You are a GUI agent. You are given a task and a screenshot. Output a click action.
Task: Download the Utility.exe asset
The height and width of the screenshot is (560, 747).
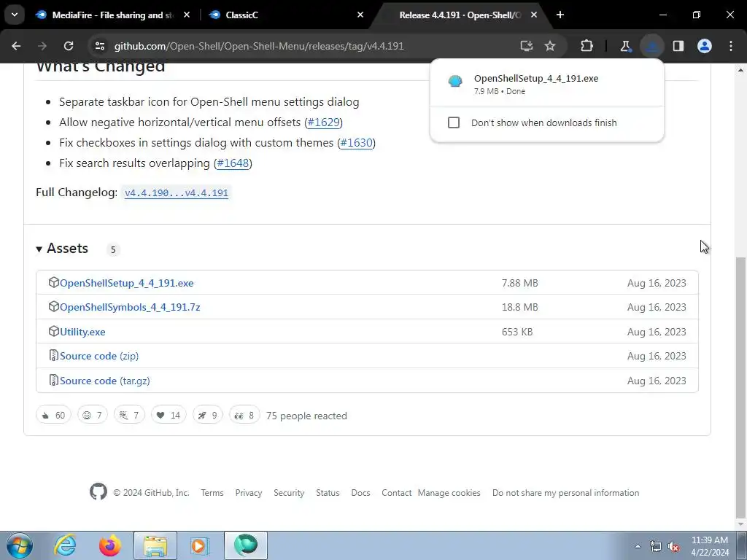tap(82, 332)
